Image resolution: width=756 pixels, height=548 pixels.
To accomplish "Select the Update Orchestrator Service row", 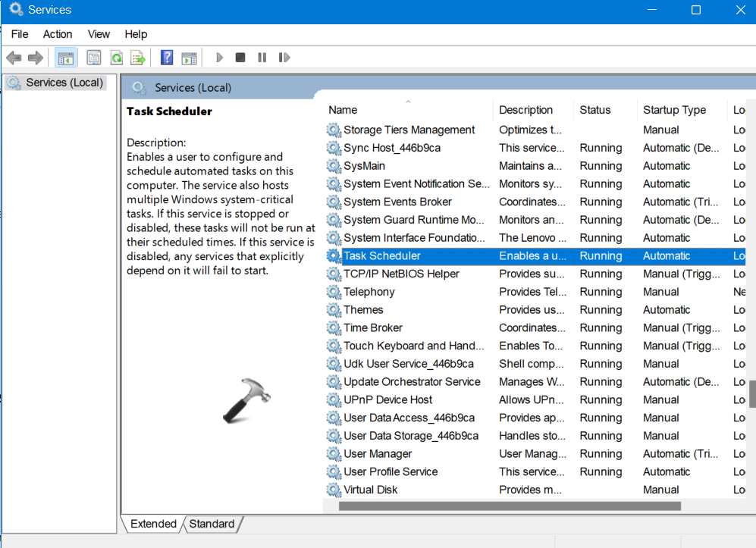I will (412, 382).
